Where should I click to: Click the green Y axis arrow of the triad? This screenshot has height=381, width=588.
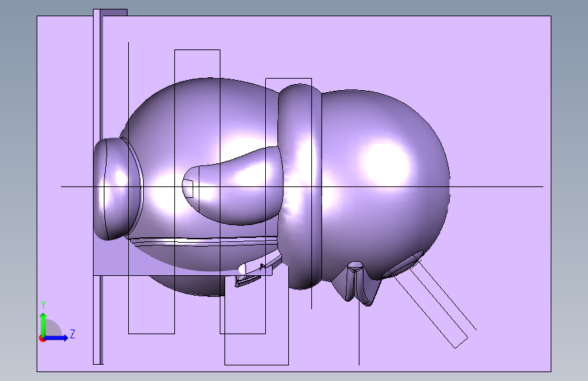point(43,324)
